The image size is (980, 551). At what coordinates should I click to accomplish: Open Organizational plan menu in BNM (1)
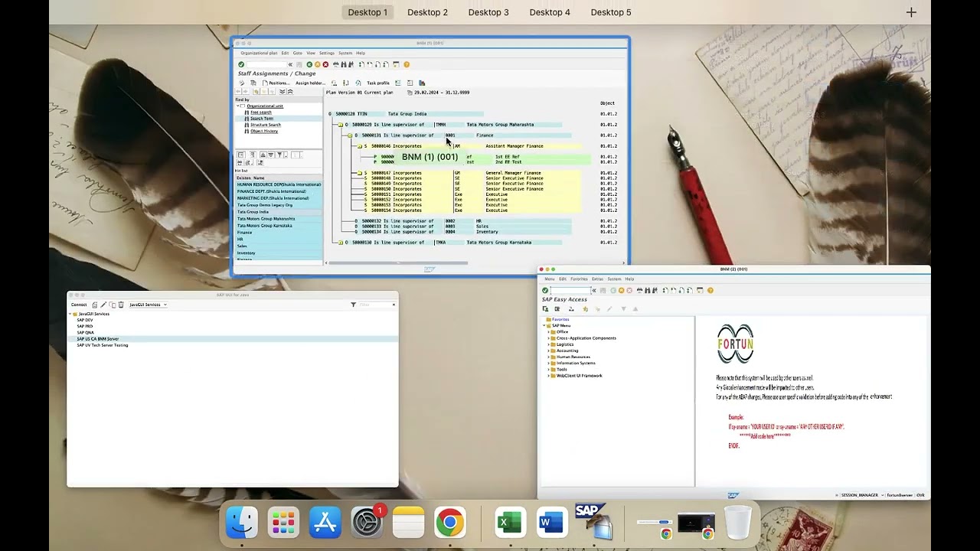(x=259, y=53)
